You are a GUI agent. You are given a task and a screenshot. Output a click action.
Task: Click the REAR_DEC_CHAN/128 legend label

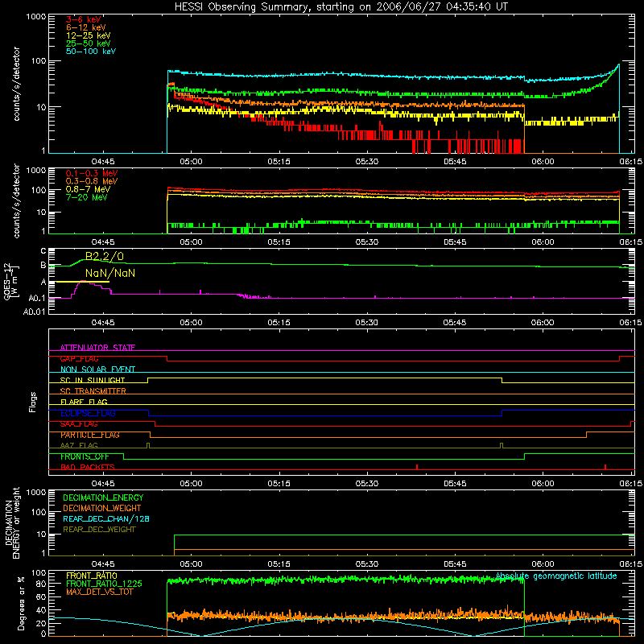(106, 518)
